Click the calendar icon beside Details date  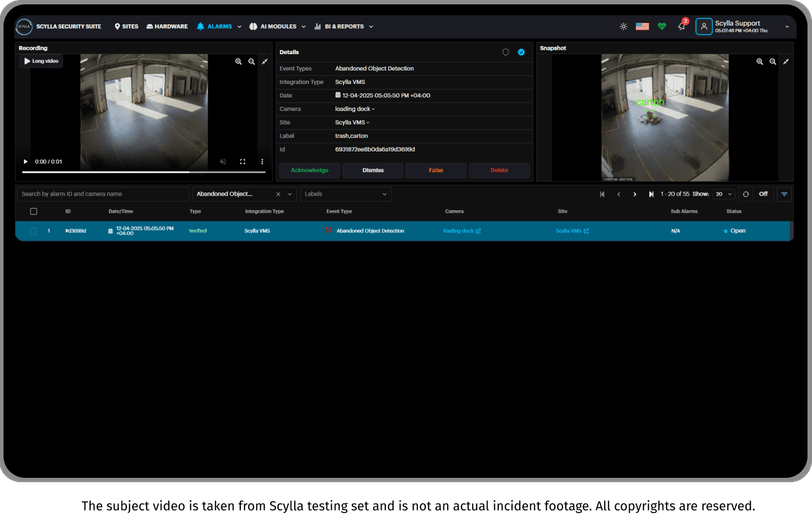coord(338,95)
